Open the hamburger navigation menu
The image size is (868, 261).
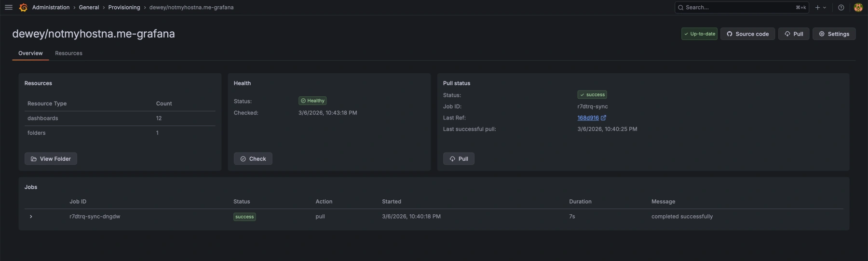coord(8,7)
